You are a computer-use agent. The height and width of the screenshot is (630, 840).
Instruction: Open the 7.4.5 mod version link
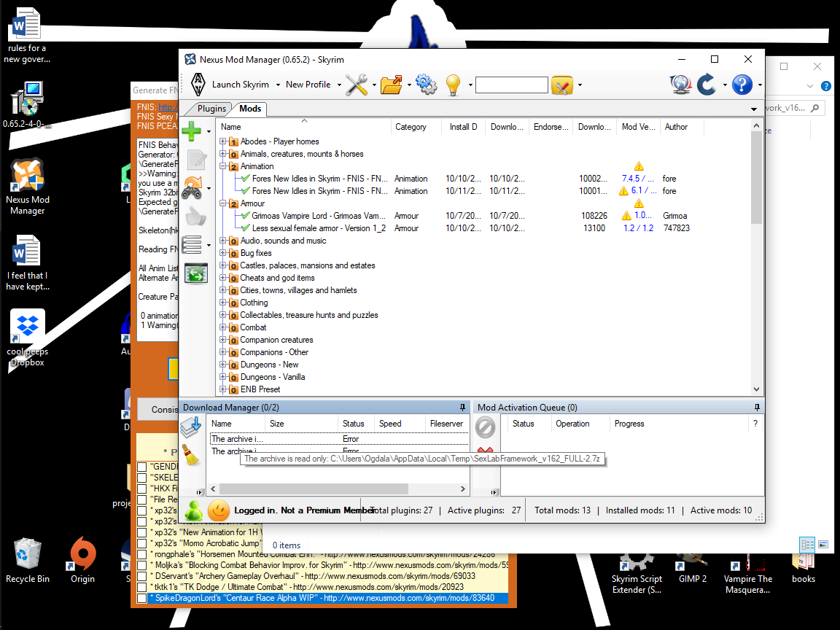coord(637,179)
